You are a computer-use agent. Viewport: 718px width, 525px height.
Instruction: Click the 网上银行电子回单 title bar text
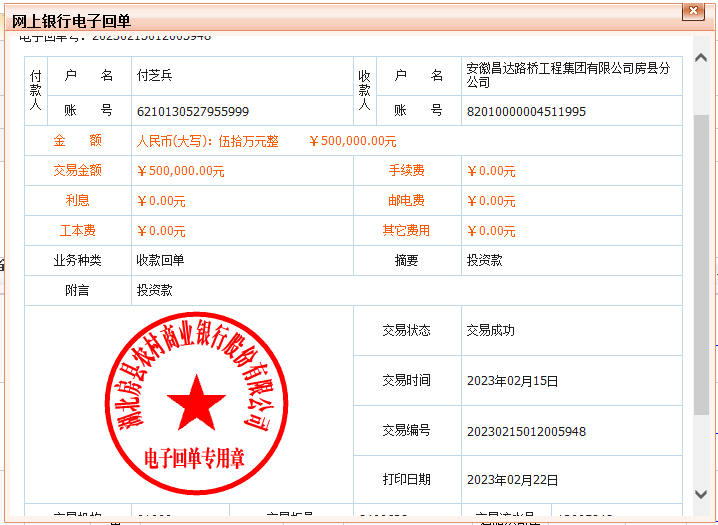[x=71, y=21]
